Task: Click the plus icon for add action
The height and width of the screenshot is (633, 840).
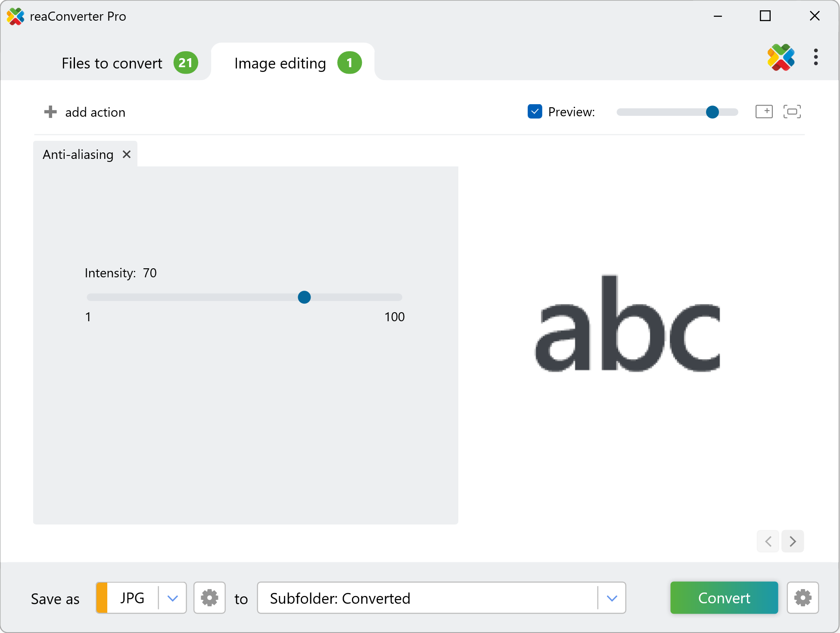Action: (x=50, y=112)
